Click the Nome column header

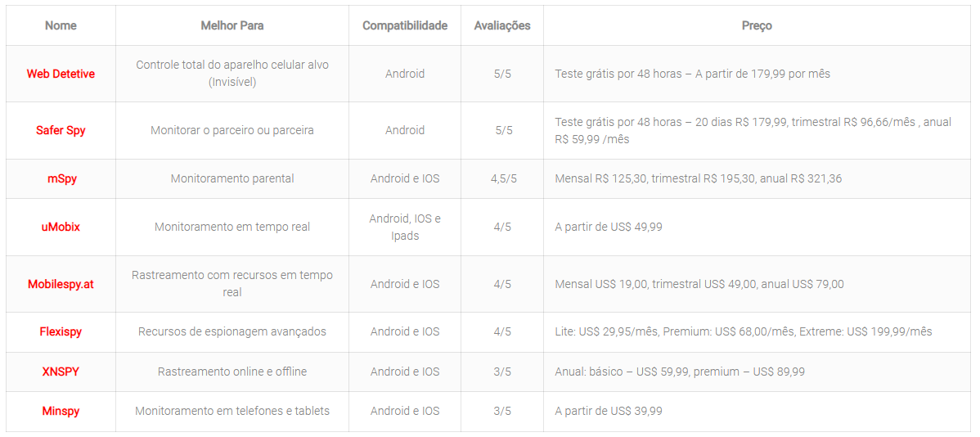[x=61, y=25]
